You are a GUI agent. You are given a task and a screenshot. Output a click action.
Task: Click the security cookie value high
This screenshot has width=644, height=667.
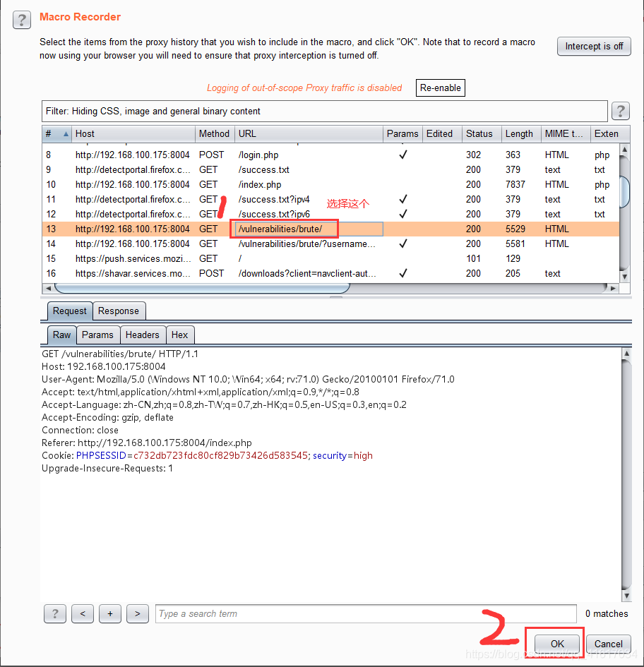[x=363, y=455]
